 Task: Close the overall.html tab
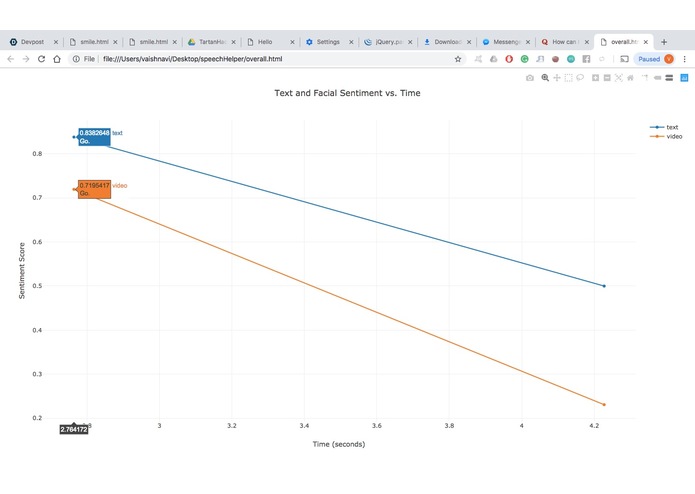(646, 42)
